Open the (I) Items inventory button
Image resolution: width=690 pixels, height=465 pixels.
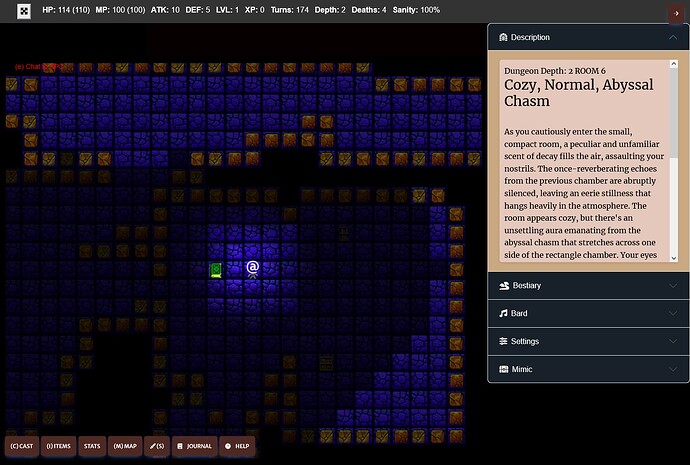tap(59, 446)
